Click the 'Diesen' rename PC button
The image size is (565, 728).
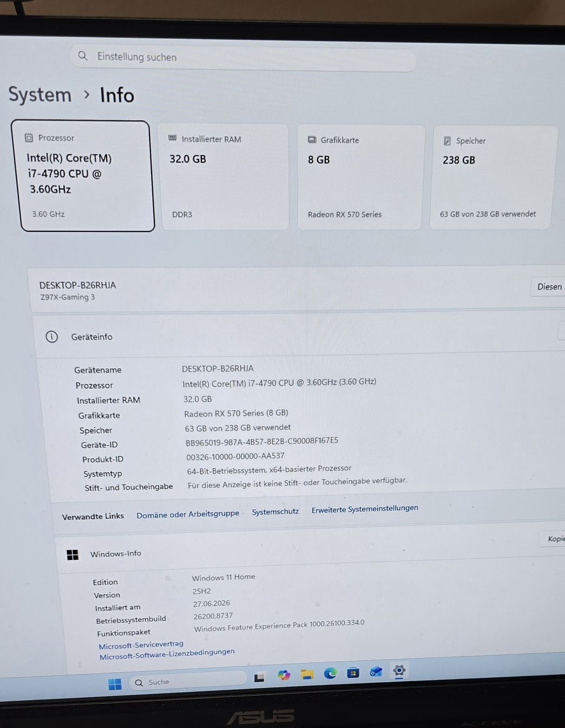pyautogui.click(x=548, y=287)
